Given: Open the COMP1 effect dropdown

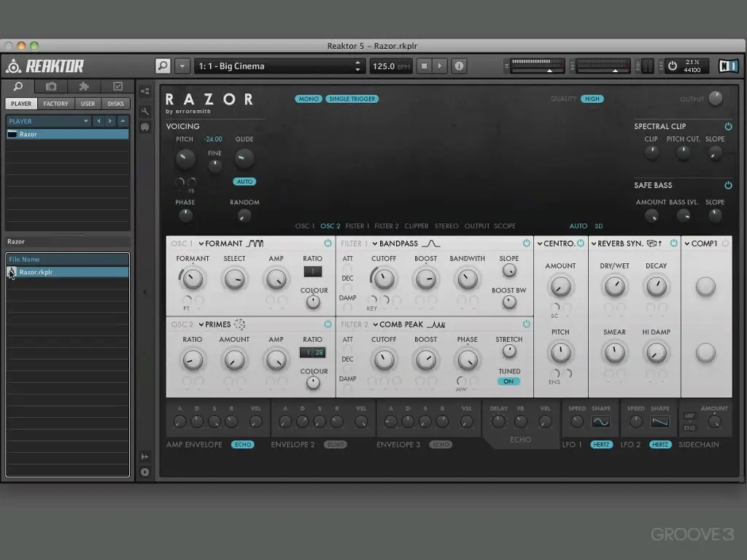Looking at the screenshot, I should (x=701, y=244).
